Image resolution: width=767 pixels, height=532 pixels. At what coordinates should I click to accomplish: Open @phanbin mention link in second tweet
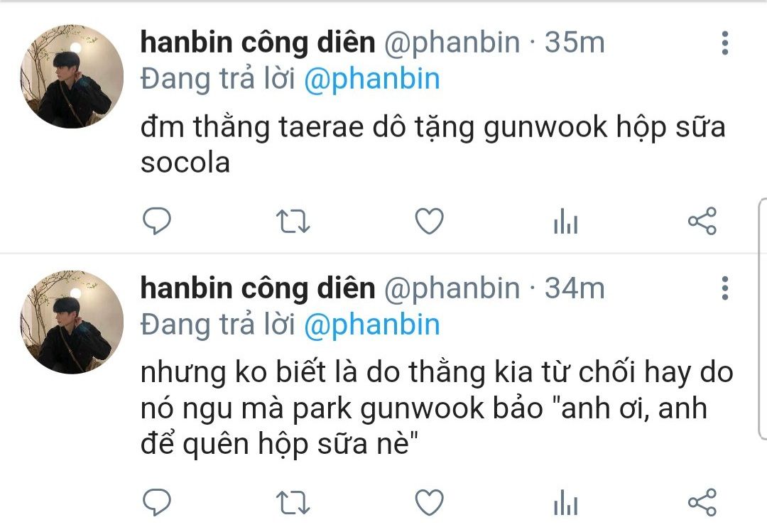click(371, 325)
